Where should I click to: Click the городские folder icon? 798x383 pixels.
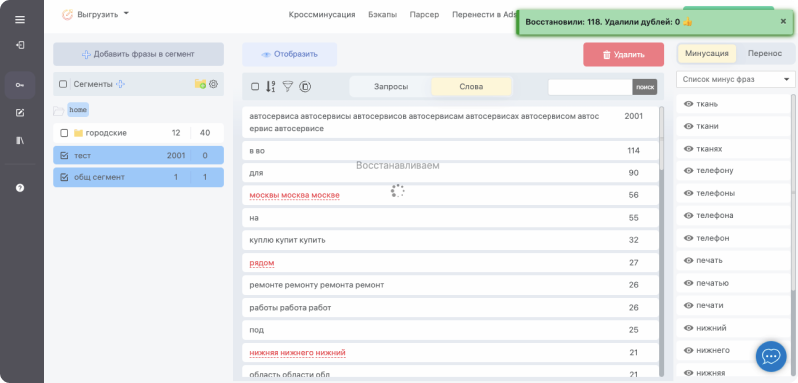78,133
